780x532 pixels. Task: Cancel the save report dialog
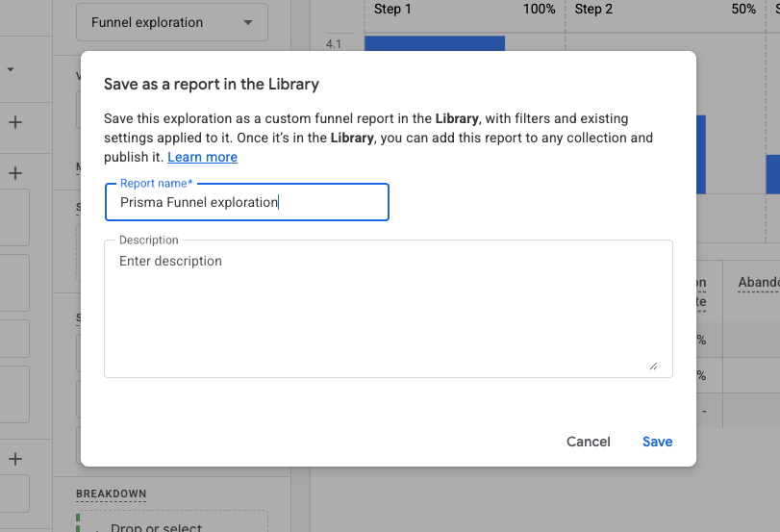pyautogui.click(x=588, y=442)
